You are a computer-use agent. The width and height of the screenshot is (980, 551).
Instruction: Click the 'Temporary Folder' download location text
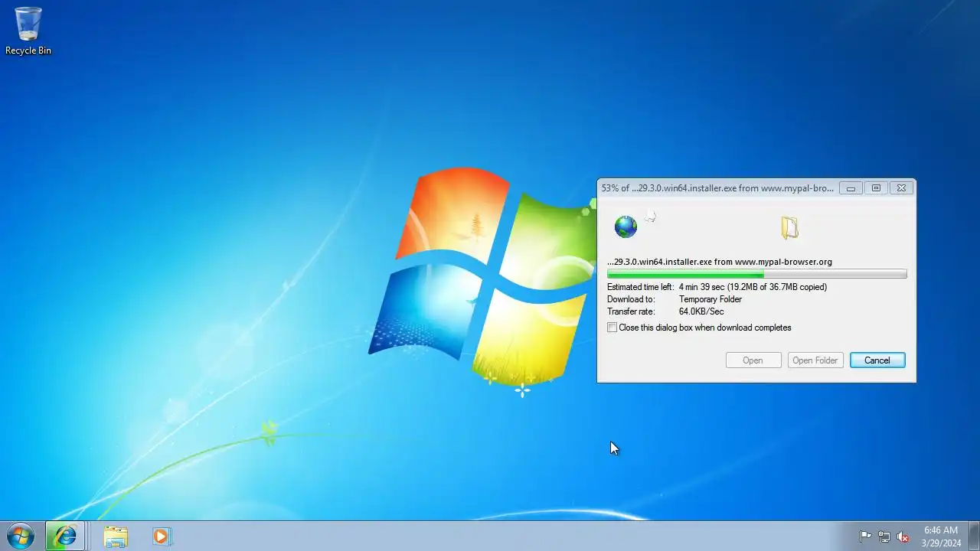710,299
